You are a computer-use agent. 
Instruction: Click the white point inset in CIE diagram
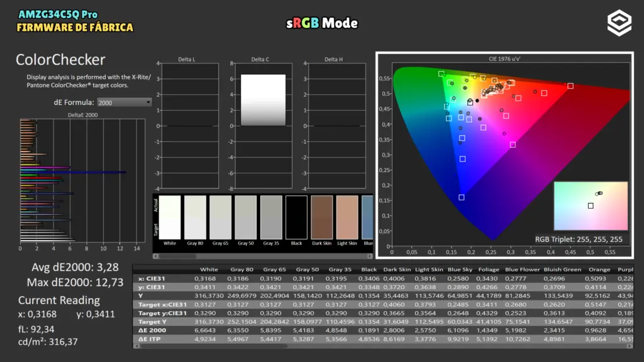coord(591,206)
